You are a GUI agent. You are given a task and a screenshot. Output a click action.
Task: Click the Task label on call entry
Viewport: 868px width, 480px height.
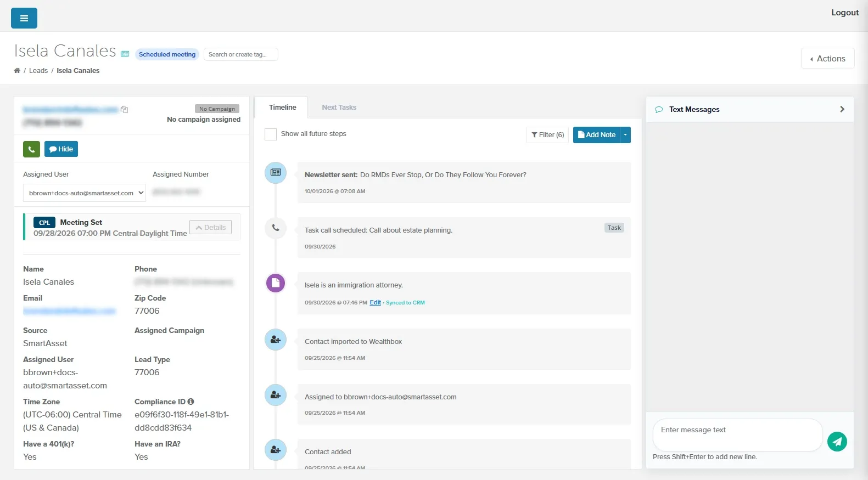pos(614,228)
